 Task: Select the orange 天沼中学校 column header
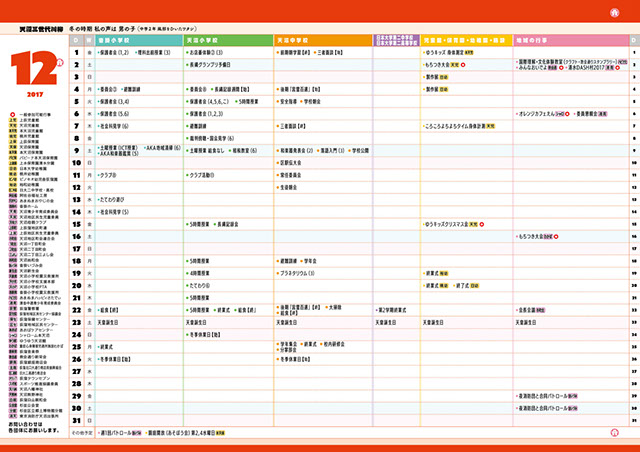(x=323, y=40)
